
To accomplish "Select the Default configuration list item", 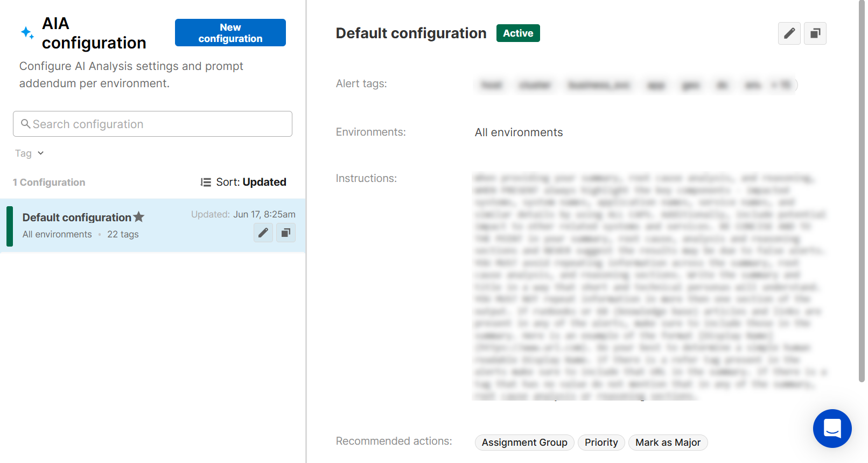I will click(108, 226).
